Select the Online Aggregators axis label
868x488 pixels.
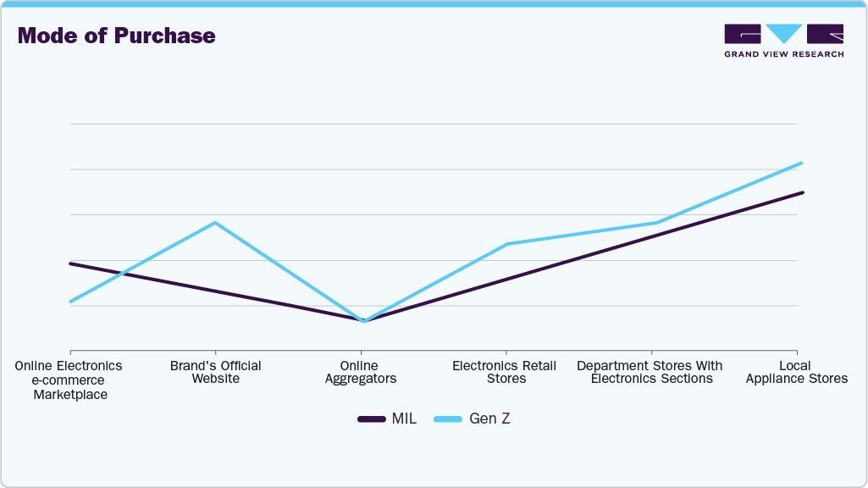(x=361, y=372)
